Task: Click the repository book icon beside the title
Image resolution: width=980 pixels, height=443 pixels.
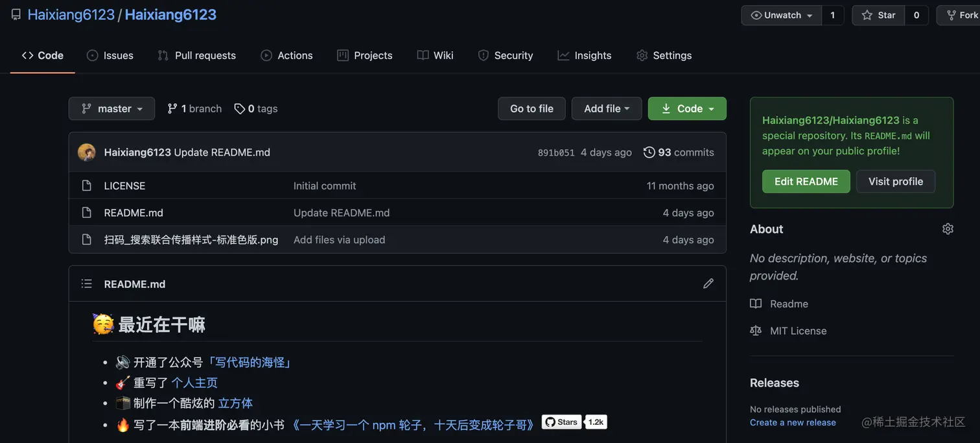Action: coord(16,15)
